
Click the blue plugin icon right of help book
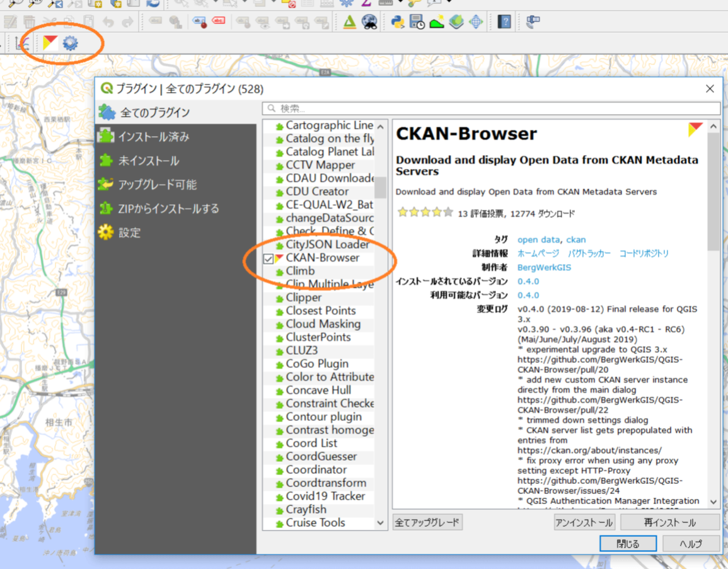(533, 21)
